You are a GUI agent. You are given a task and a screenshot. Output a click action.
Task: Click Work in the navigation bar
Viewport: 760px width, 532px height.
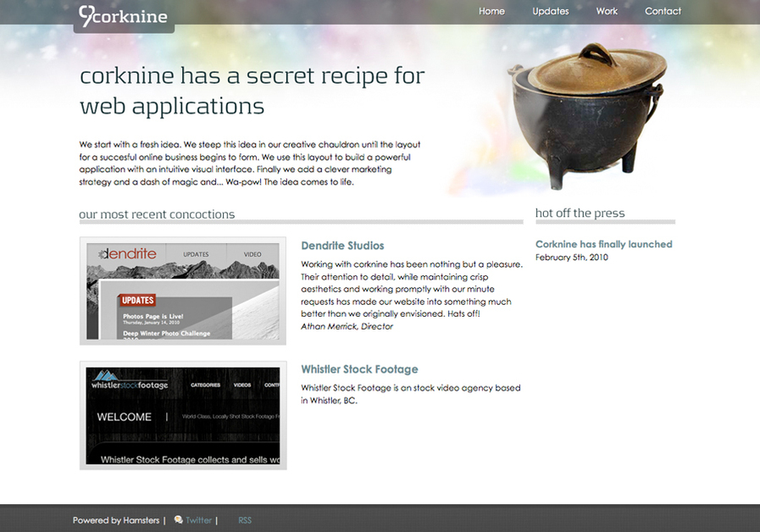607,11
